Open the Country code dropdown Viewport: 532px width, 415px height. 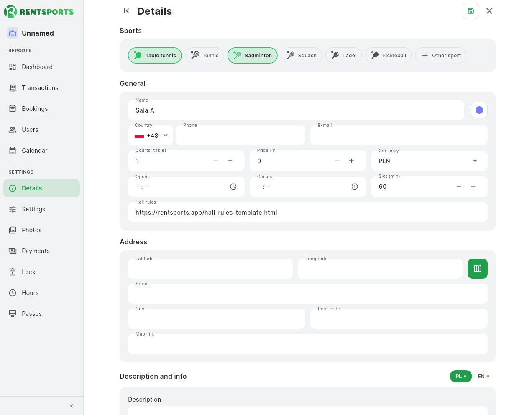point(151,136)
